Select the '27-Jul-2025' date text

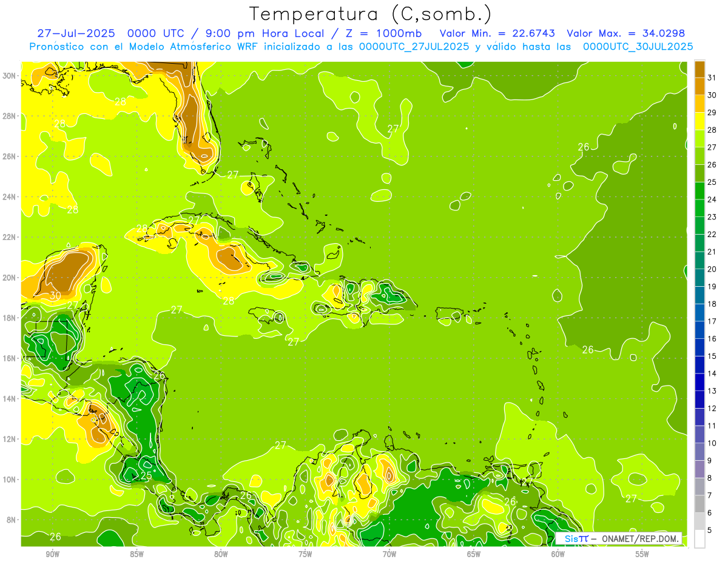(x=75, y=33)
